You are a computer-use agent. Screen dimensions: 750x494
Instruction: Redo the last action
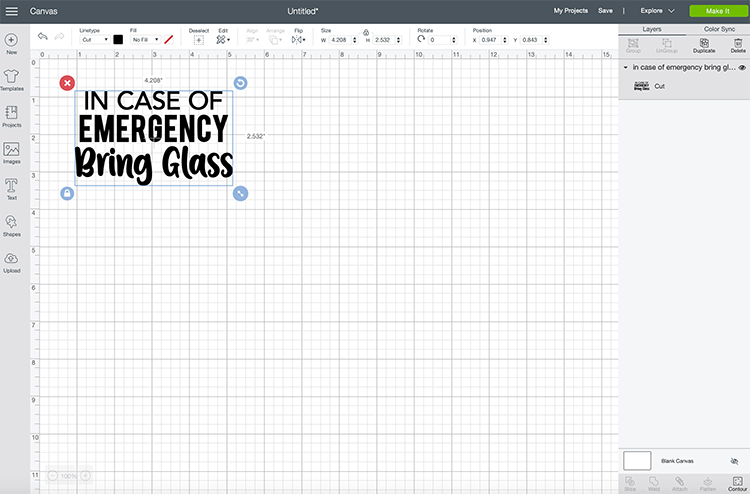point(59,36)
